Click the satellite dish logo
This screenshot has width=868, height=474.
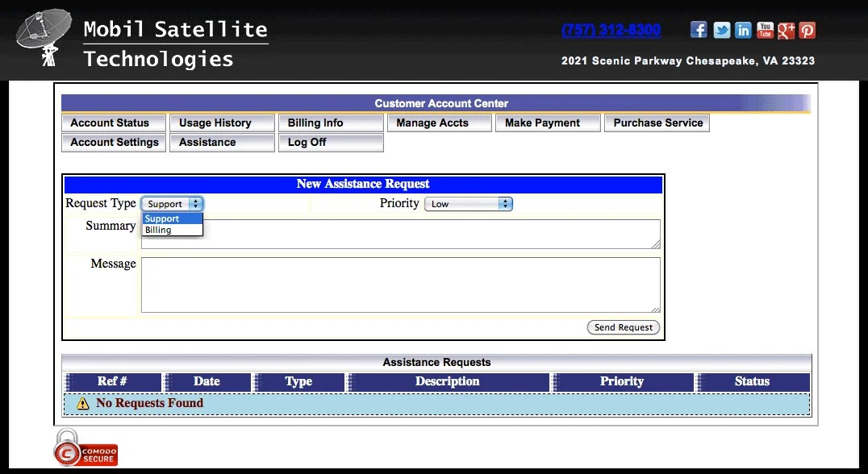(44, 37)
